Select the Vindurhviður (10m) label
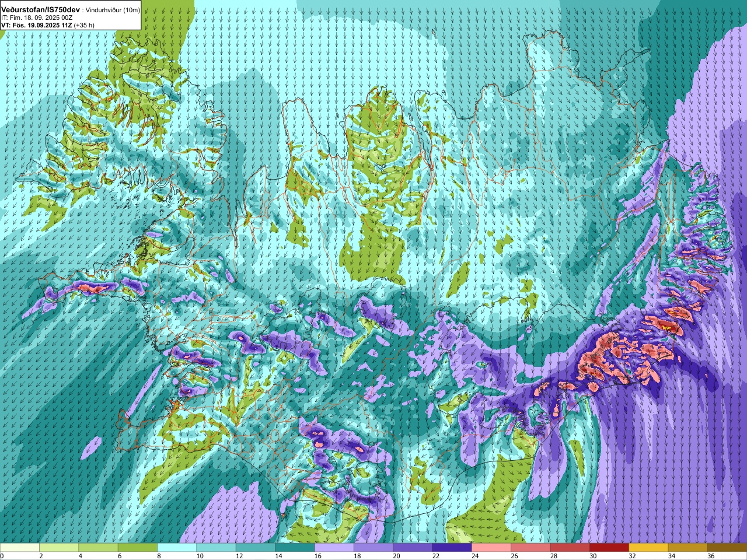The height and width of the screenshot is (560, 747). point(111,10)
